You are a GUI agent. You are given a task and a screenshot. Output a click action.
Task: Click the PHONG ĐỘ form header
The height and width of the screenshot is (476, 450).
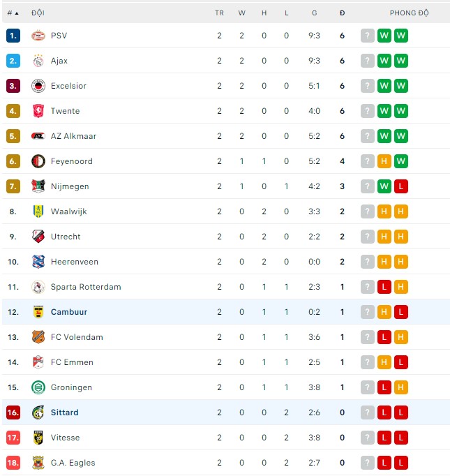[x=409, y=13]
